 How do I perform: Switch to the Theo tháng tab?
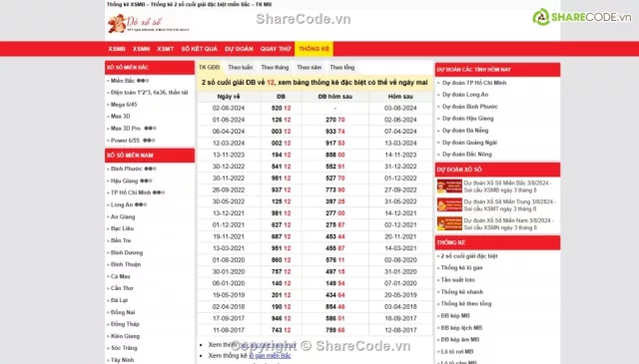tap(275, 67)
